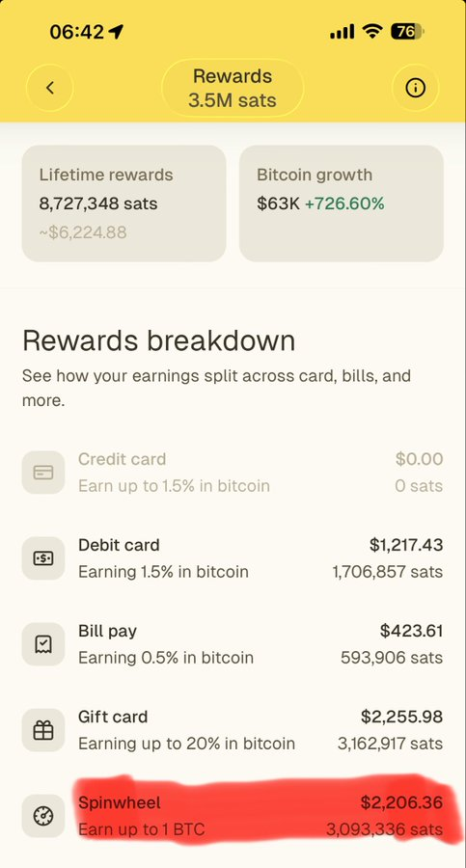This screenshot has height=868, width=466.
Task: Tap the Credit card icon
Action: click(x=43, y=473)
